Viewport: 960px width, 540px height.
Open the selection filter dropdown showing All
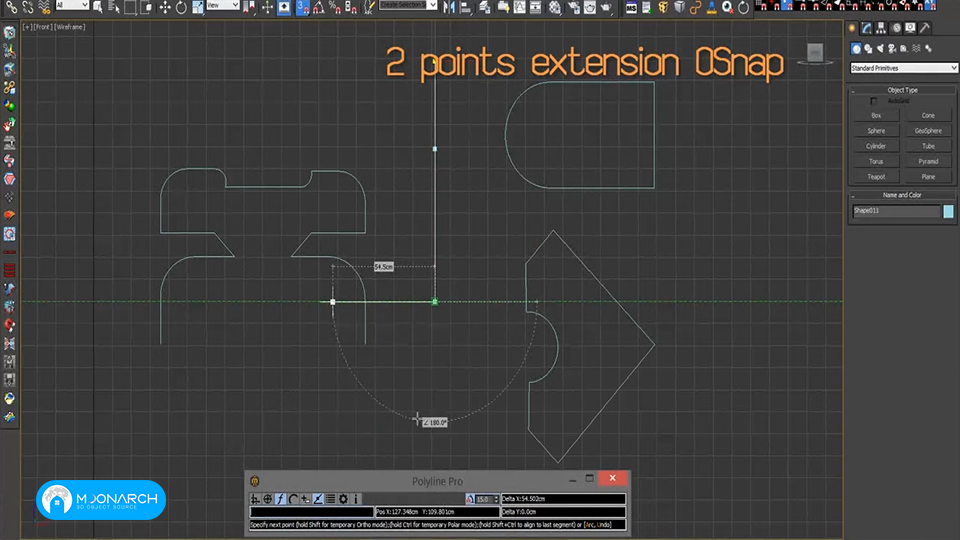pyautogui.click(x=72, y=5)
